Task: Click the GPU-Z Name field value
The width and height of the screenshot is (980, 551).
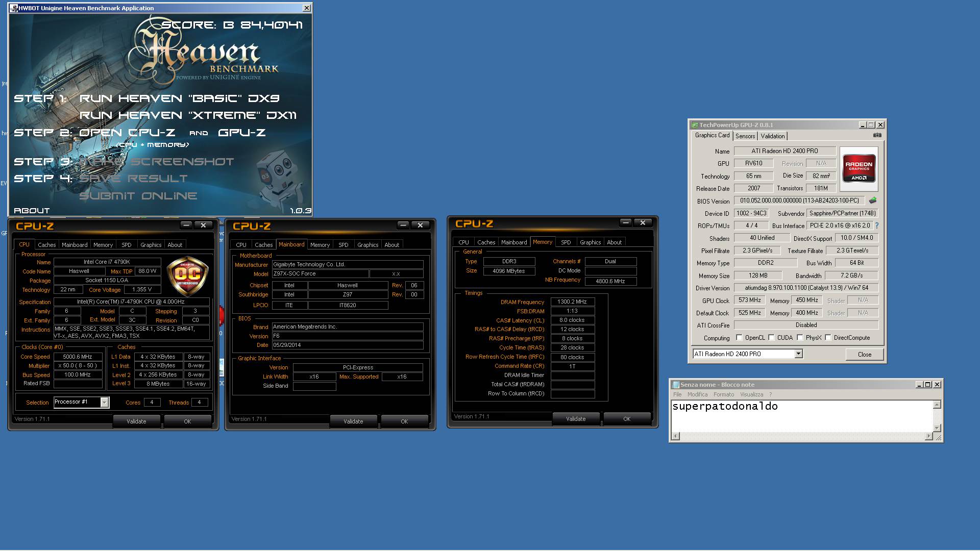Action: [x=785, y=151]
